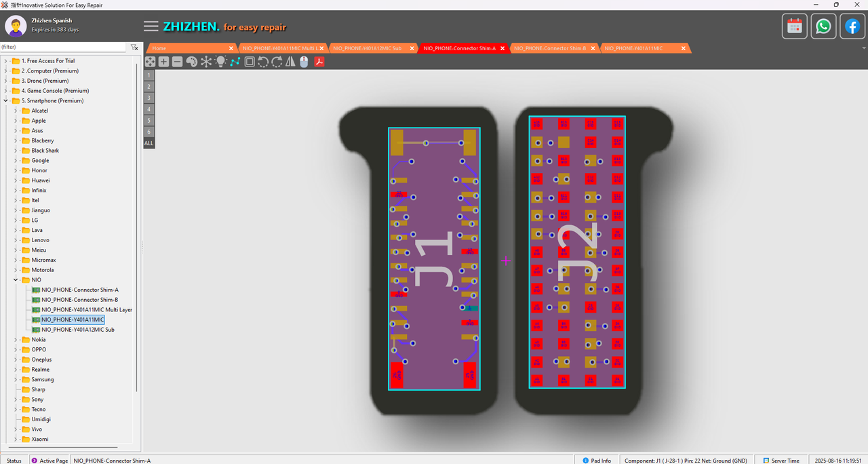
Task: Select the J2 connector component
Action: tap(577, 252)
